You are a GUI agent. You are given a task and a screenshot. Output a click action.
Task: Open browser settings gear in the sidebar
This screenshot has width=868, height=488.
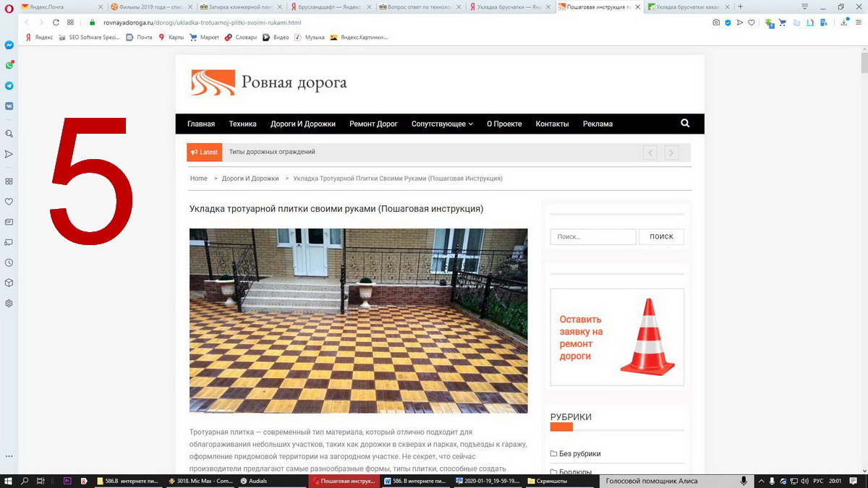9,303
